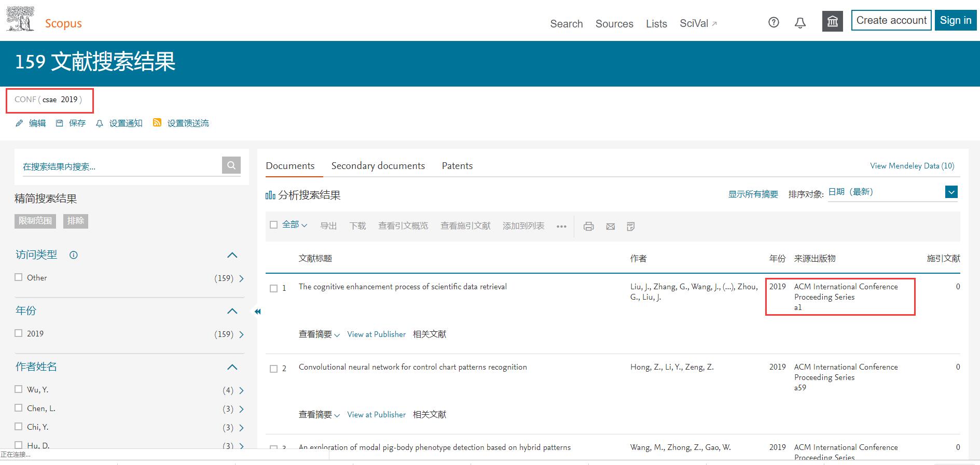The height and width of the screenshot is (465, 980).
Task: Select checkbox for document result 1
Action: point(274,289)
